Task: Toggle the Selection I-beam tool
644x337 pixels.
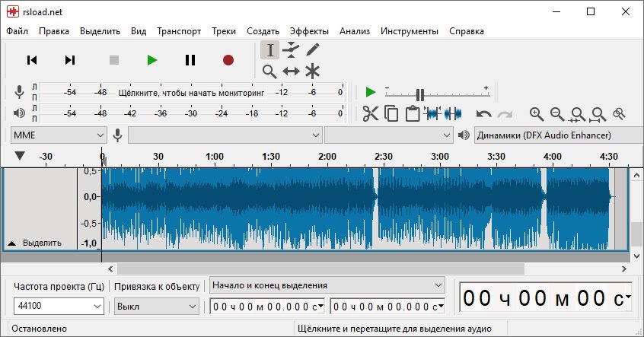Action: (269, 50)
